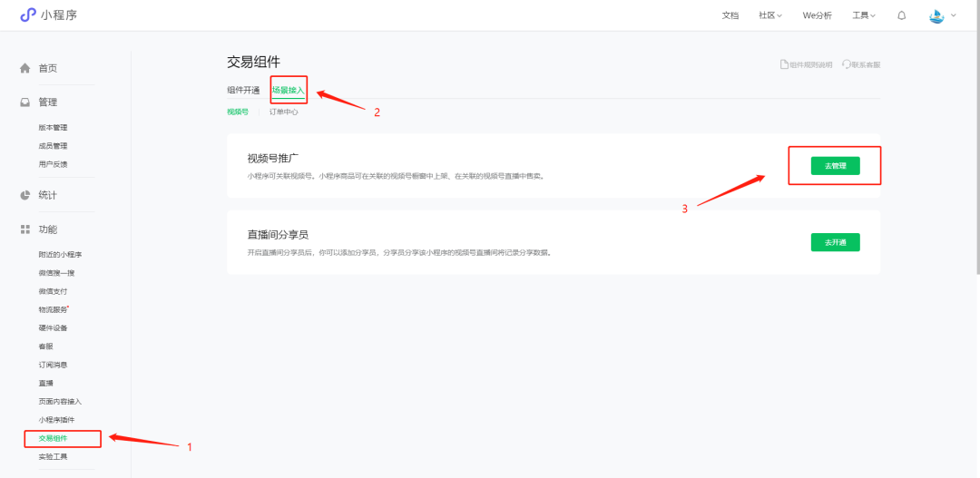Click 去开通 button for 直播间分享员
Viewport: 980px width, 478px height.
(x=835, y=242)
